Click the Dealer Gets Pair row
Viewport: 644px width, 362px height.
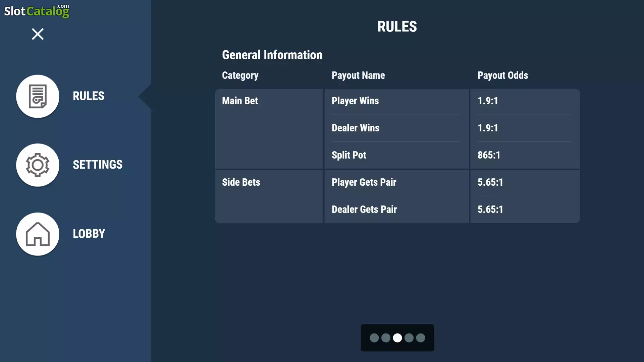(452, 209)
